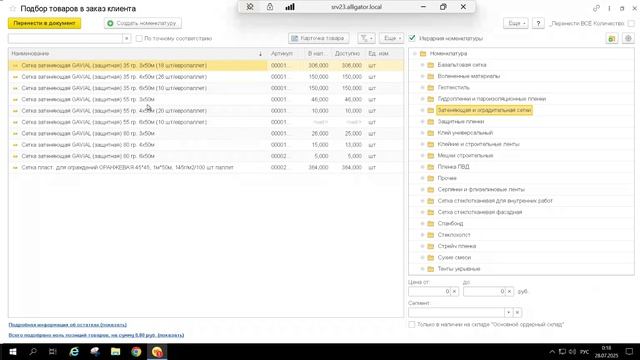Open the notification center on the taskbar
This screenshot has height=360, width=640.
(x=629, y=352)
